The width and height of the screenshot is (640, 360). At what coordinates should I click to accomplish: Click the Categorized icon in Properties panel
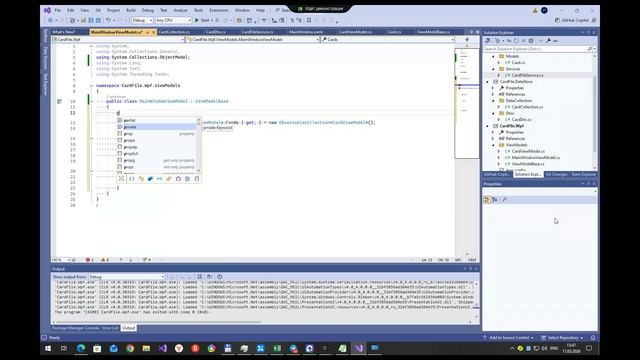coord(487,200)
